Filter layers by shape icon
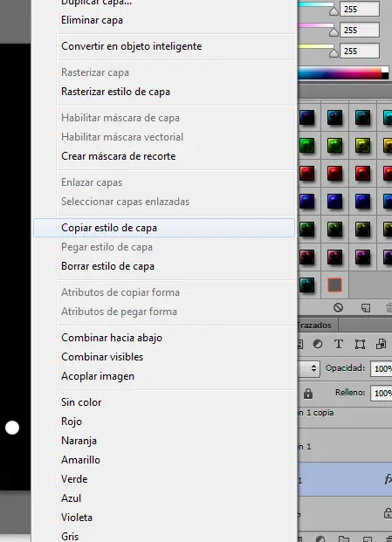This screenshot has height=542, width=392. pyautogui.click(x=360, y=344)
